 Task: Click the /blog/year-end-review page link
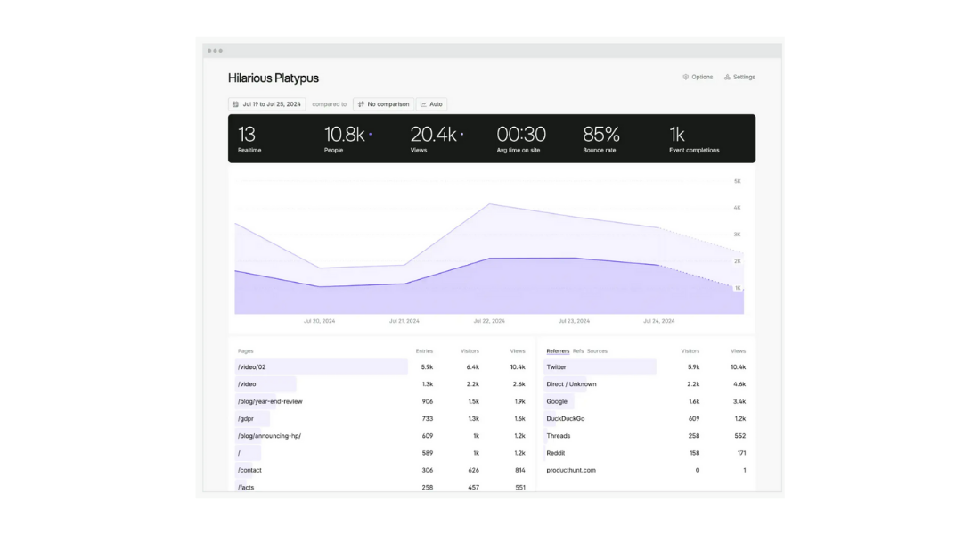pos(270,401)
